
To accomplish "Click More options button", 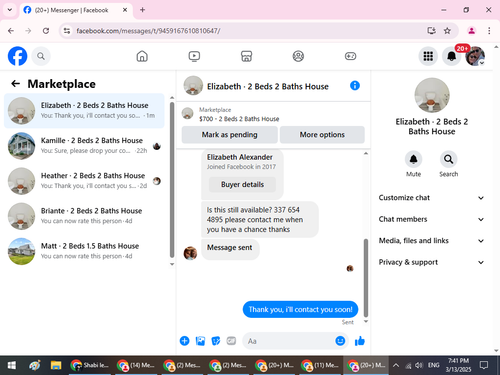I will tap(322, 135).
